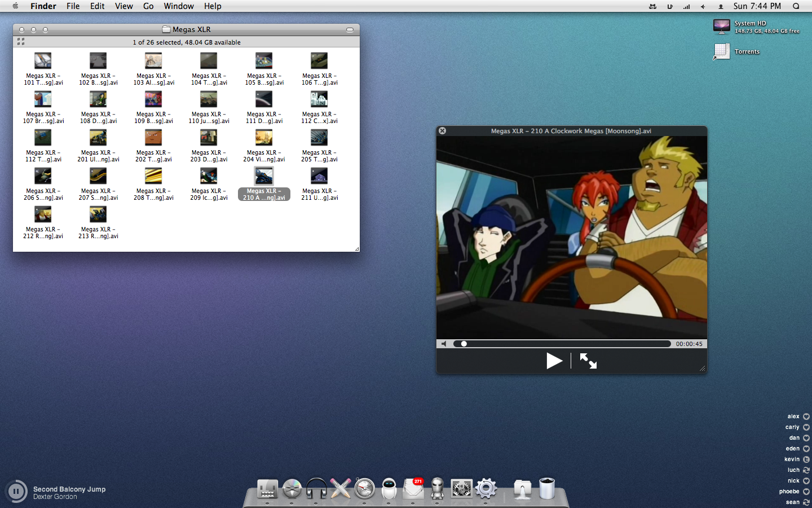This screenshot has height=508, width=812.
Task: Click the user silhouette menu bar icon
Action: point(721,7)
